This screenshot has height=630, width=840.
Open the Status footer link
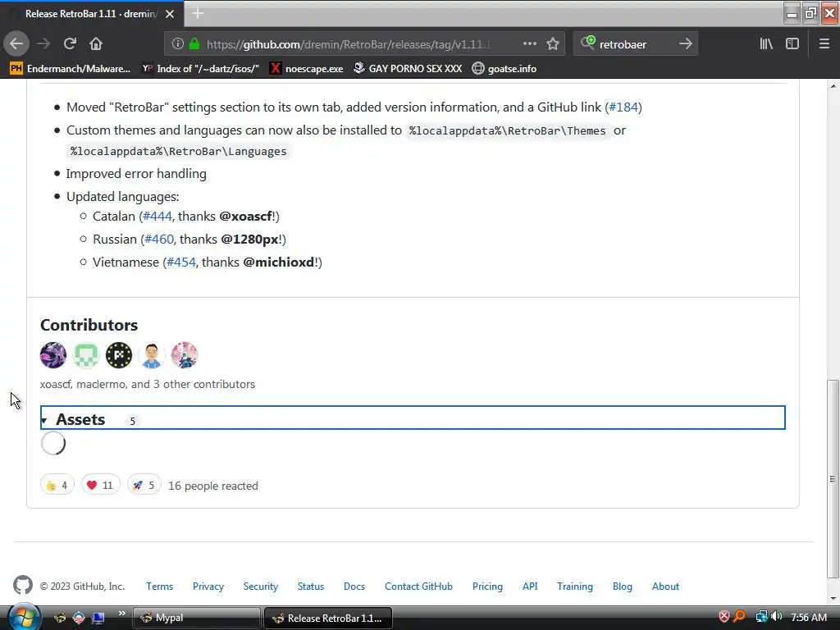pyautogui.click(x=311, y=587)
